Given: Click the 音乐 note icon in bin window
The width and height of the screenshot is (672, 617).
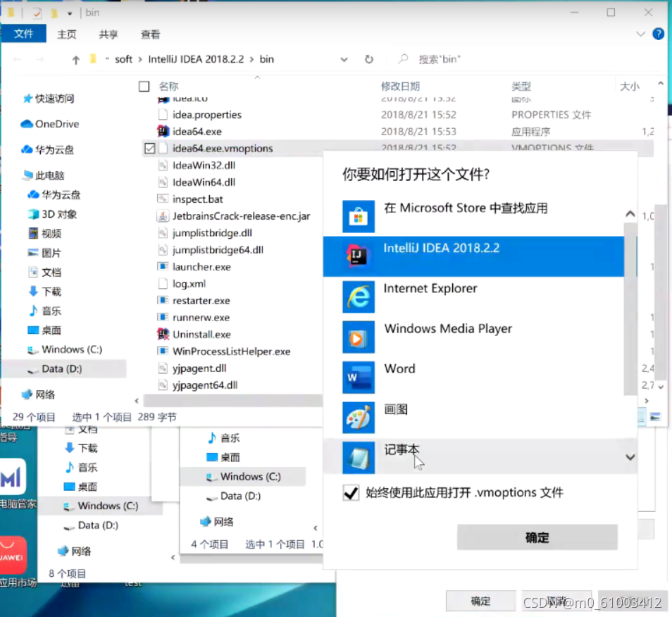Looking at the screenshot, I should 33,311.
